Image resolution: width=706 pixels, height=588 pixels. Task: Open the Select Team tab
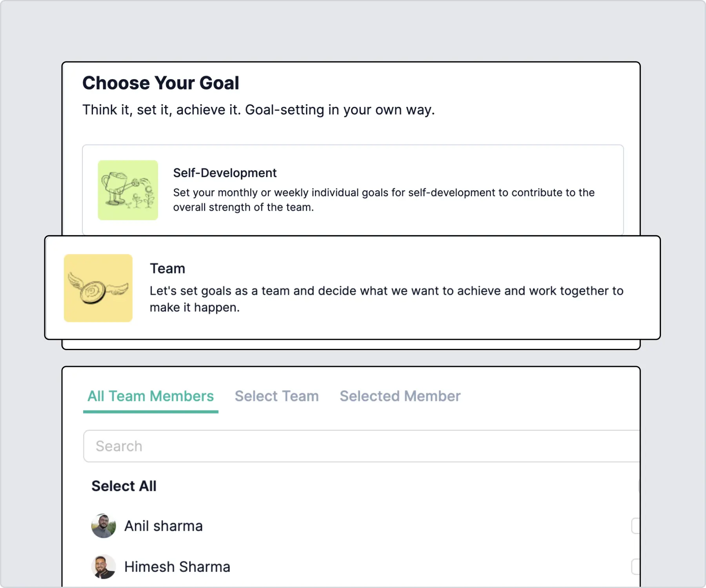point(277,396)
